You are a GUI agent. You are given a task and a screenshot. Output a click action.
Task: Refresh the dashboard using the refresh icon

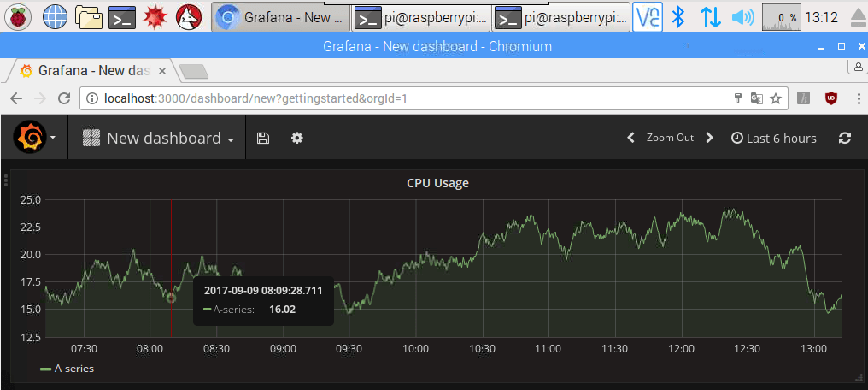[845, 138]
